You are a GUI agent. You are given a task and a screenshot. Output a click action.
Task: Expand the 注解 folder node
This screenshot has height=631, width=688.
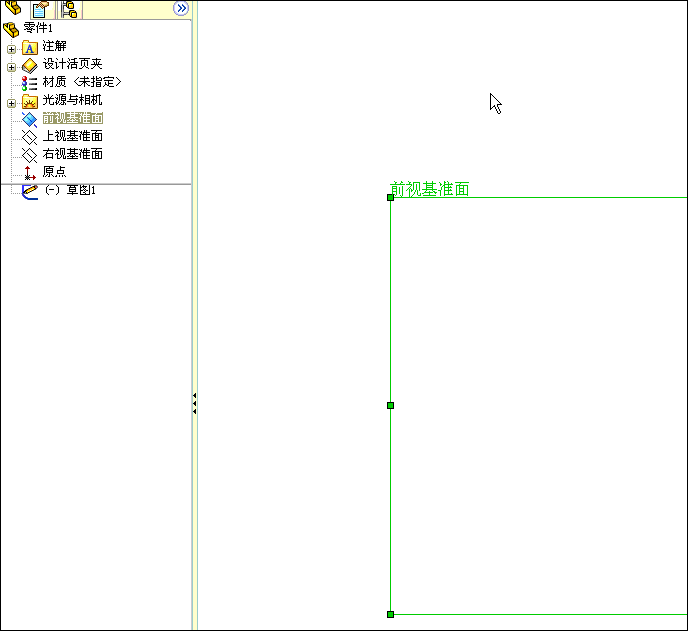click(11, 49)
